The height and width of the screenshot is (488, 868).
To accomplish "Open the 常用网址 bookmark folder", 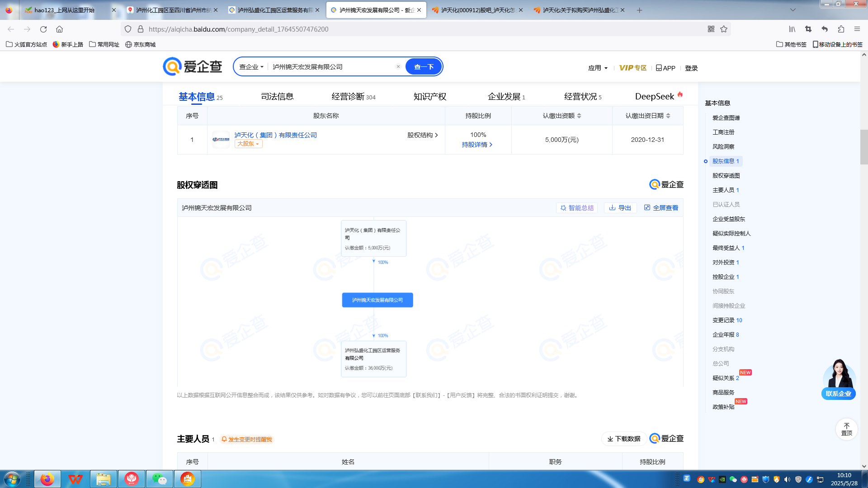I will pyautogui.click(x=104, y=44).
